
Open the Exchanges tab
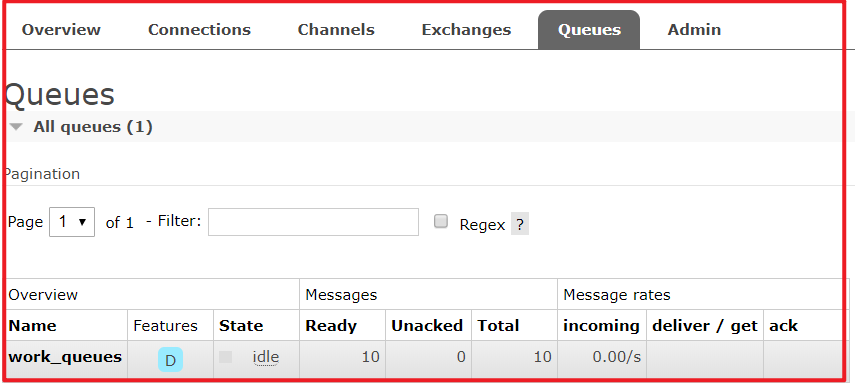[x=466, y=29]
